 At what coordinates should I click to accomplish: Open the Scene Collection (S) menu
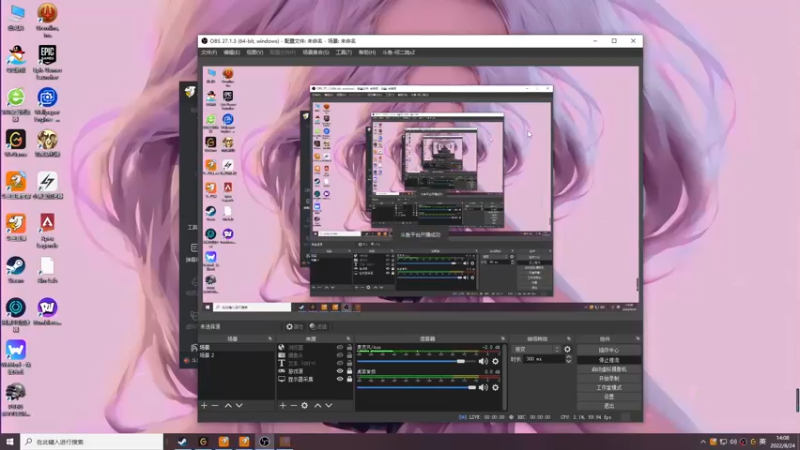click(316, 53)
